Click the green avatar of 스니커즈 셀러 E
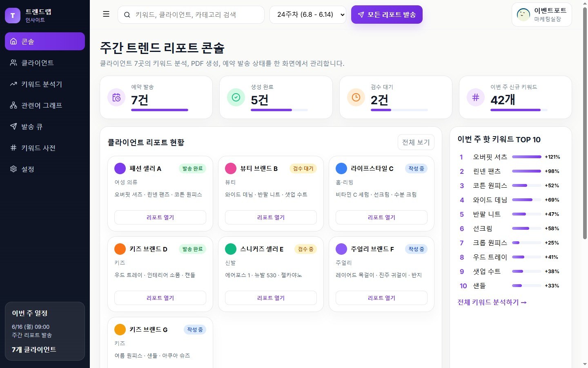This screenshot has width=588, height=368. (231, 249)
